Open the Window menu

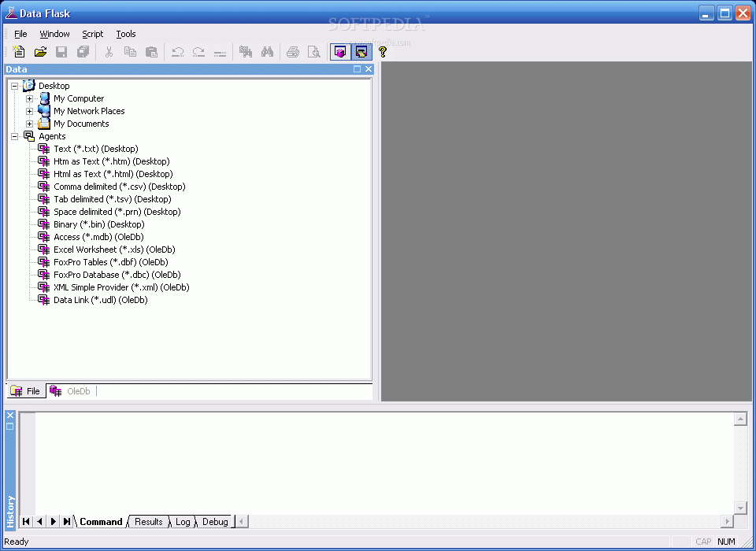pyautogui.click(x=54, y=34)
